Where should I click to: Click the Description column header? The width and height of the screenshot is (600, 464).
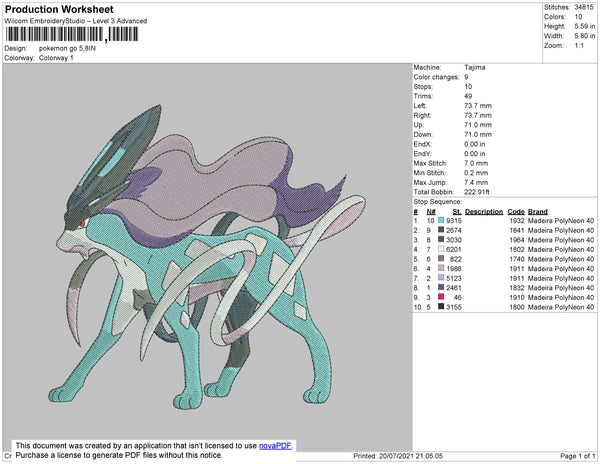[484, 212]
